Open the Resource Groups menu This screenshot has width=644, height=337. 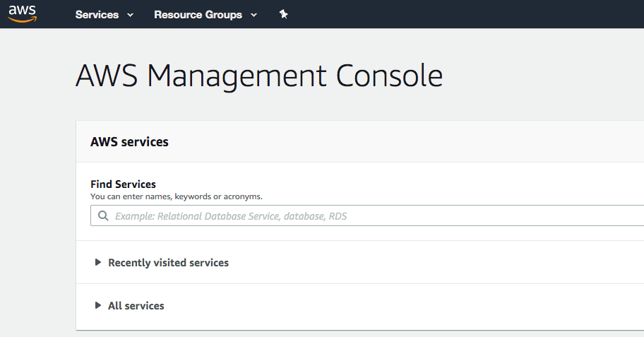point(198,15)
